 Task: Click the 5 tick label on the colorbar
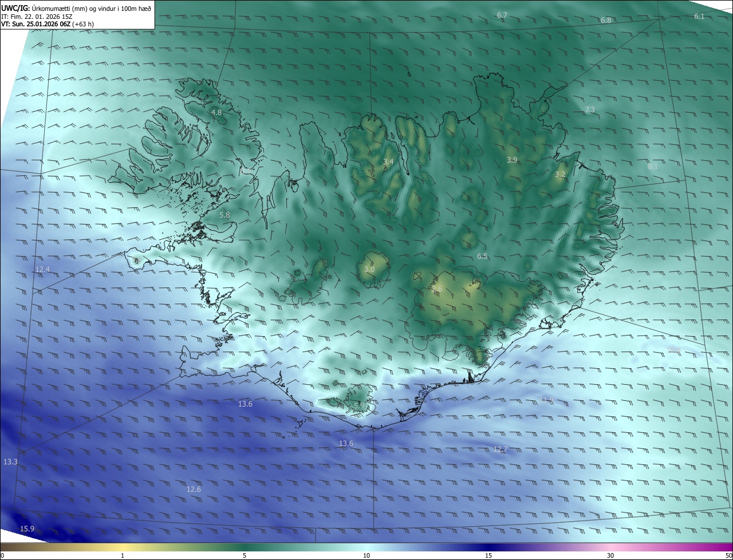click(x=245, y=555)
